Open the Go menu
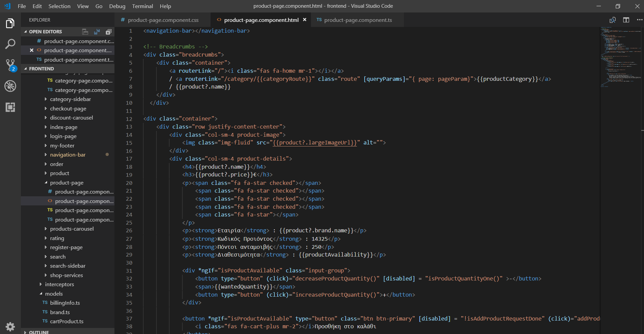Image resolution: width=644 pixels, height=334 pixels. pos(99,6)
